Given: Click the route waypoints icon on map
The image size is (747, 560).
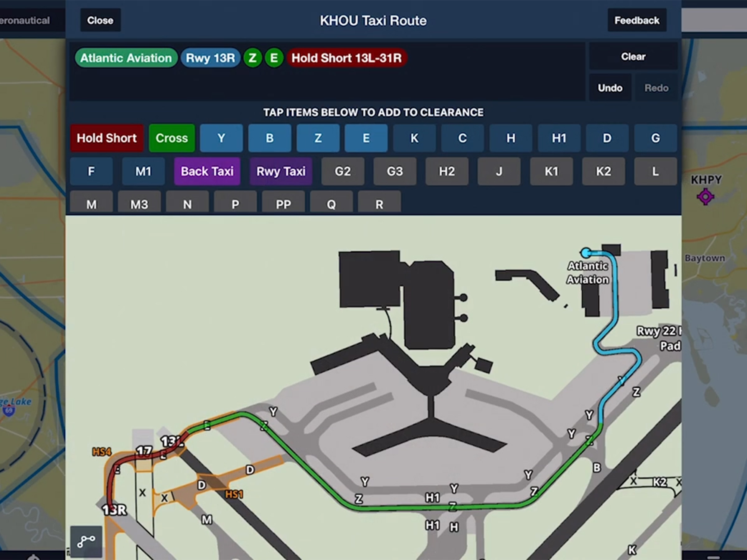Looking at the screenshot, I should pos(86,541).
